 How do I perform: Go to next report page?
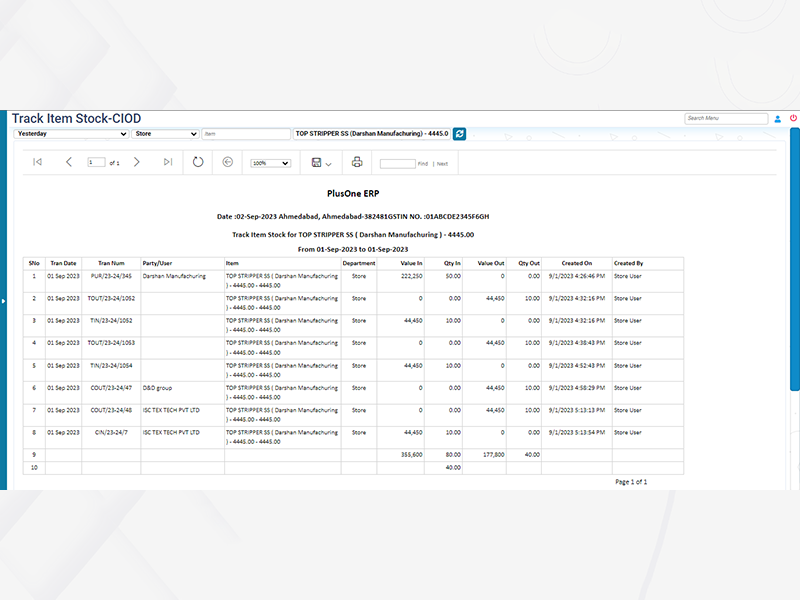pyautogui.click(x=137, y=162)
